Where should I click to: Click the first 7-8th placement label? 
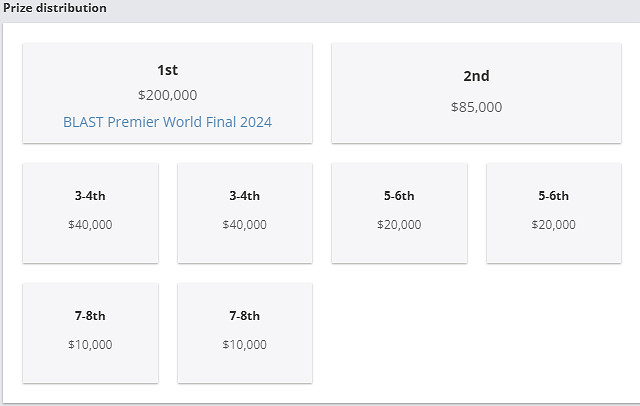click(x=90, y=316)
